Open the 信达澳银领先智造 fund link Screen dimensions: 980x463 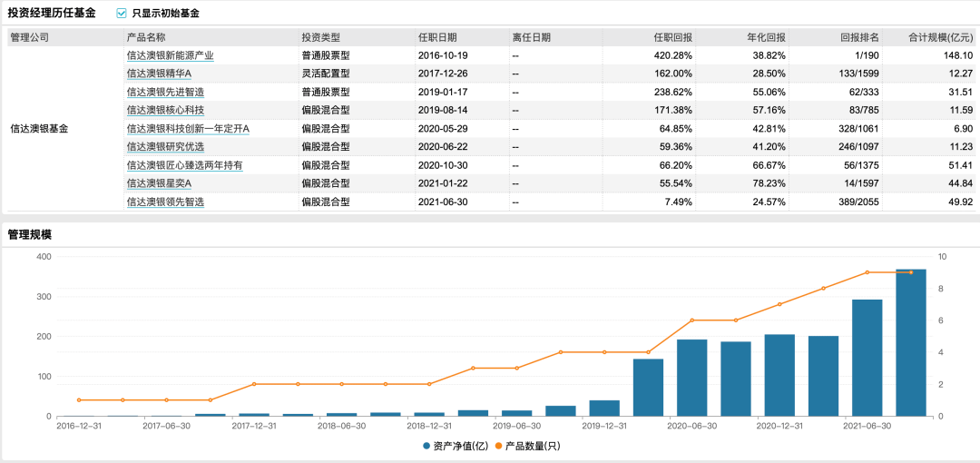pyautogui.click(x=165, y=202)
